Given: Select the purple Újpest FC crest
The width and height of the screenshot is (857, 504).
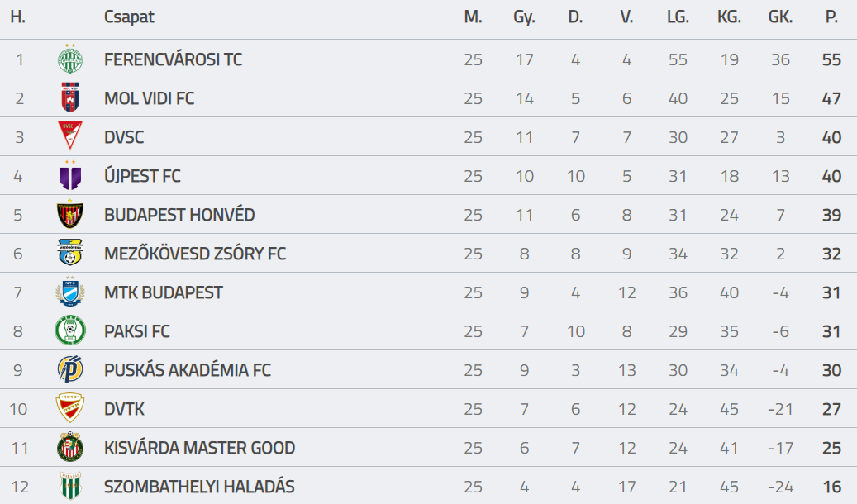Looking at the screenshot, I should point(70,175).
